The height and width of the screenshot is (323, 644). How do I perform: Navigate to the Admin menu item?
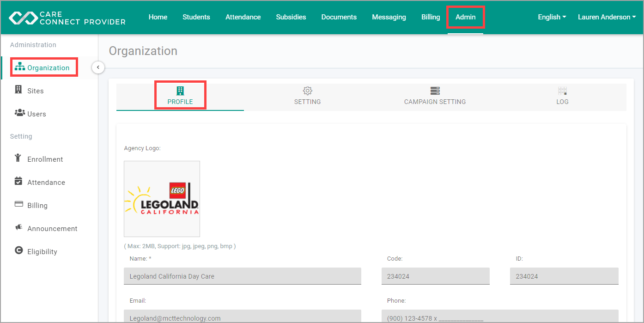pos(465,17)
